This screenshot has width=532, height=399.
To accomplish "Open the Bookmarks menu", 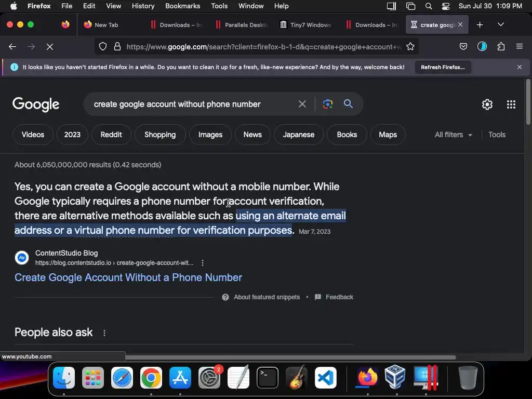I will tap(182, 6).
